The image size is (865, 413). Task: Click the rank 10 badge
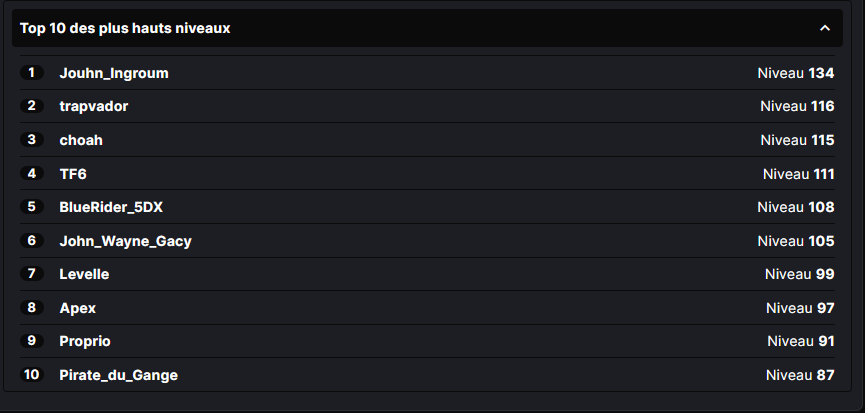pos(32,375)
